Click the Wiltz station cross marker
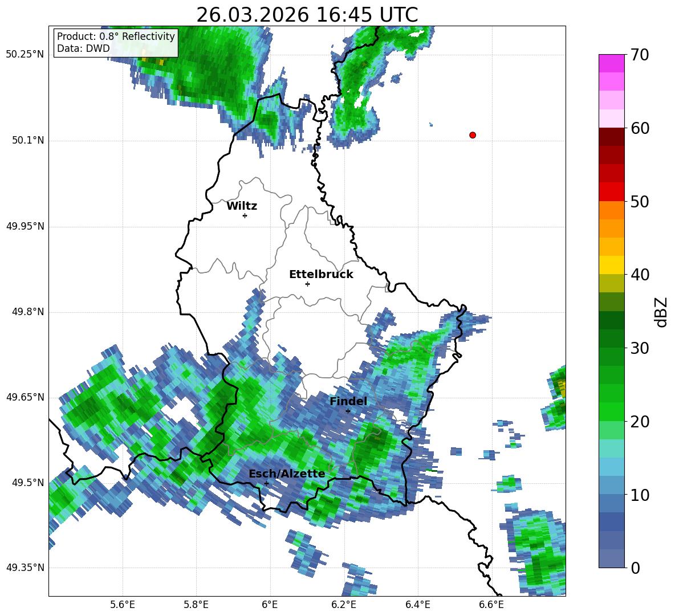Screen dimensions: 675x616 click(245, 215)
